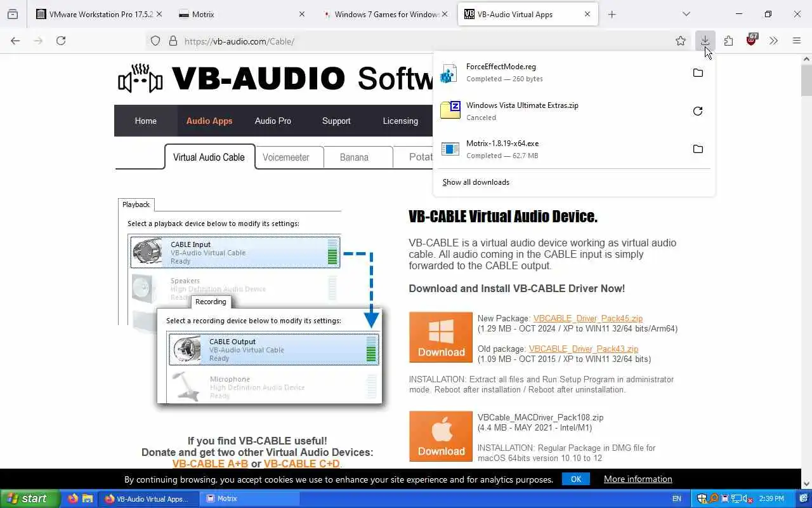Switch to the Motrix browser tab
812x508 pixels.
241,14
